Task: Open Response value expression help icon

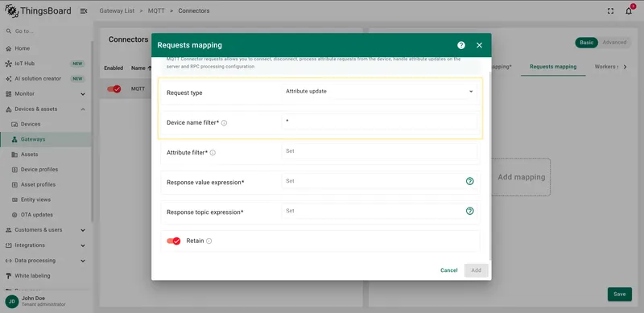Action: (x=470, y=181)
